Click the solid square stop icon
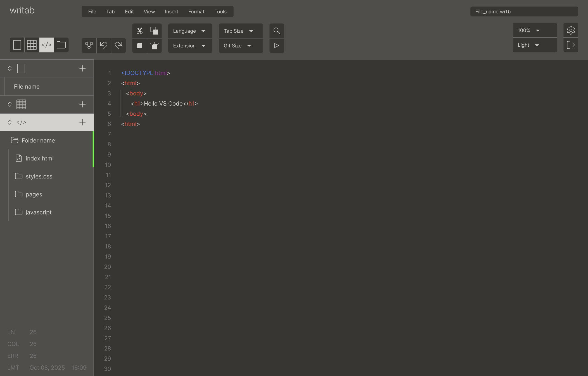Viewport: 588px width, 376px height. (139, 46)
